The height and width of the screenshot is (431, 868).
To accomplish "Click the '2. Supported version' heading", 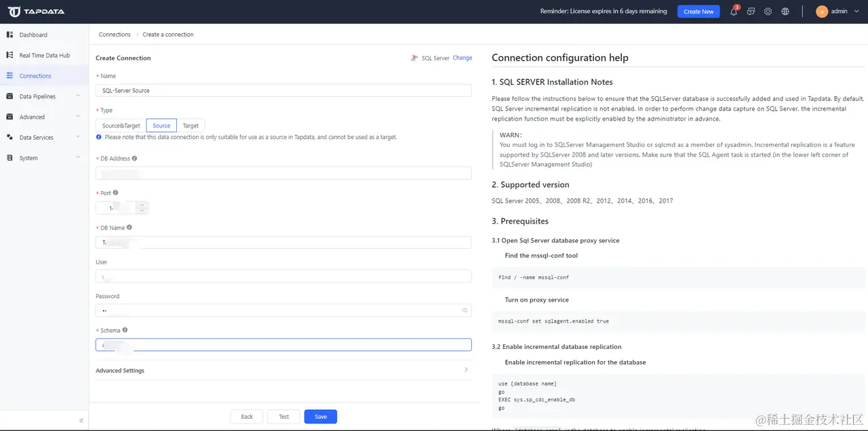I will pos(530,184).
